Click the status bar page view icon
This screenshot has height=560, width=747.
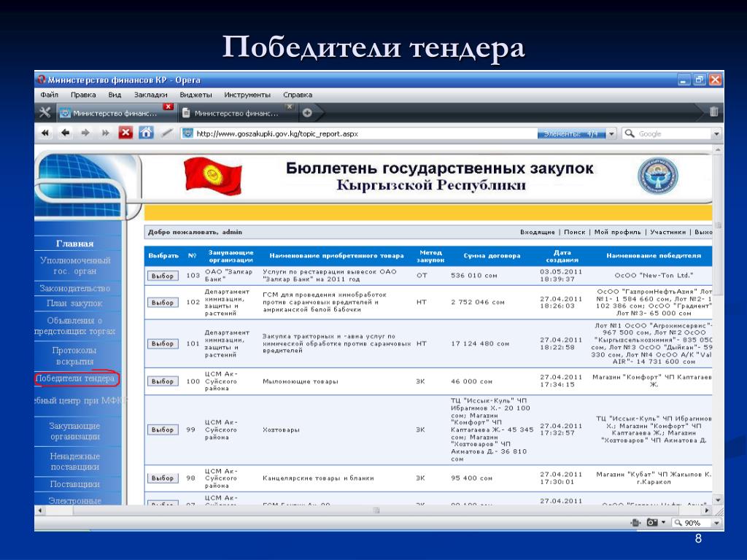[x=635, y=522]
